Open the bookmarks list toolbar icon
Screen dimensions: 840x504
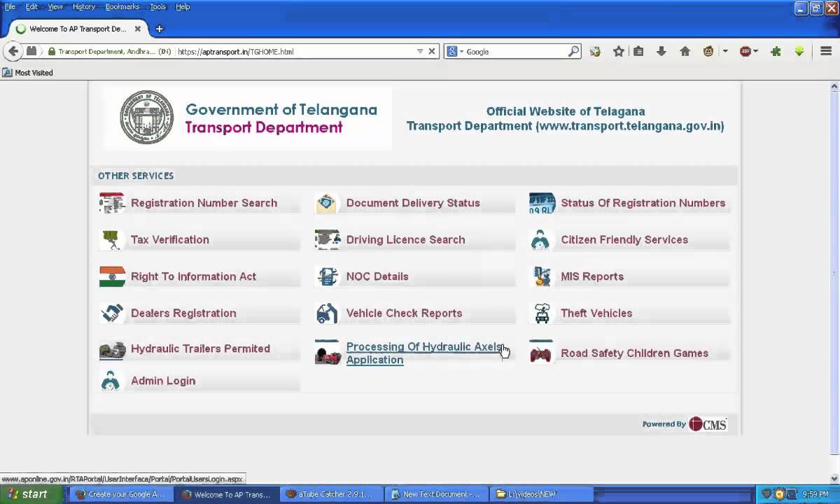[638, 51]
